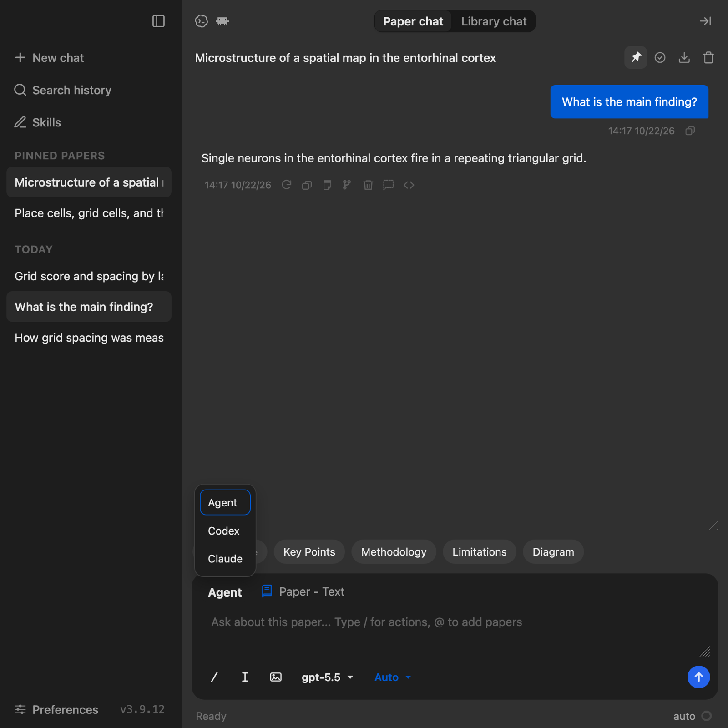The height and width of the screenshot is (728, 728).
Task: Branch the conversation from this answer
Action: click(347, 185)
